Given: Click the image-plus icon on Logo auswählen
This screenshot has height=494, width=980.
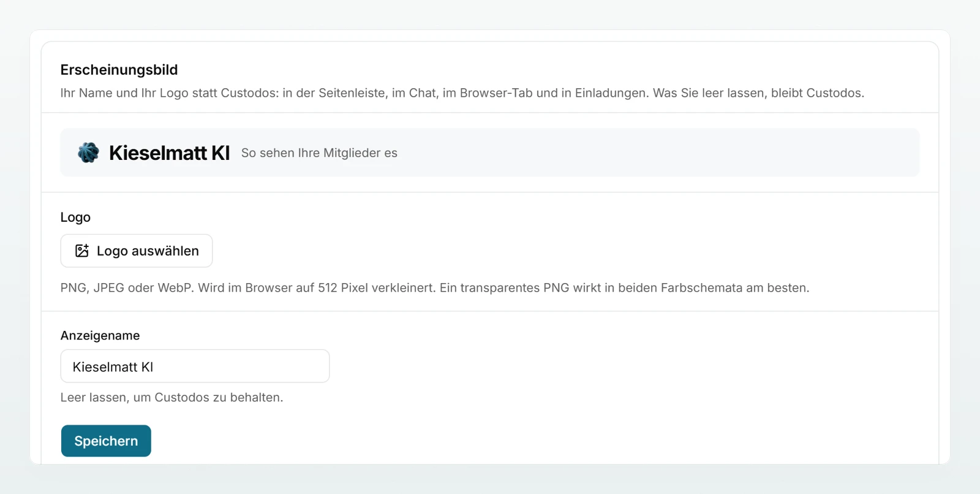Looking at the screenshot, I should 82,251.
